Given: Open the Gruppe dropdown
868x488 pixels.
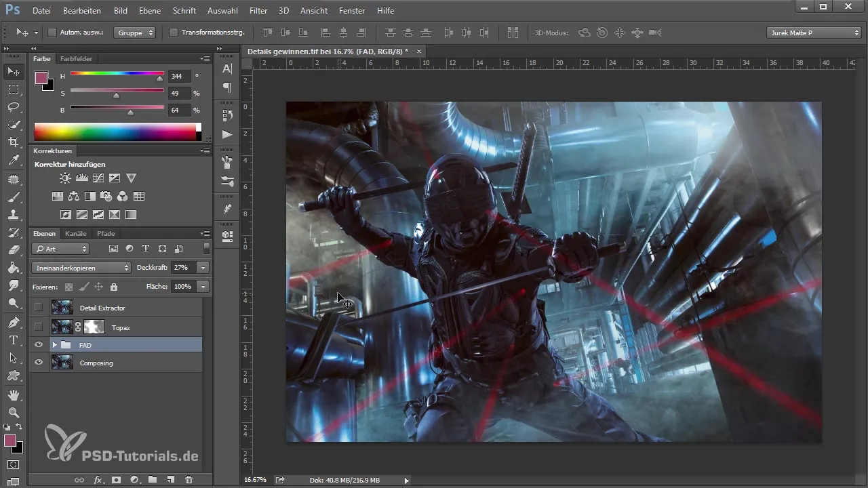Looking at the screenshot, I should coord(134,33).
